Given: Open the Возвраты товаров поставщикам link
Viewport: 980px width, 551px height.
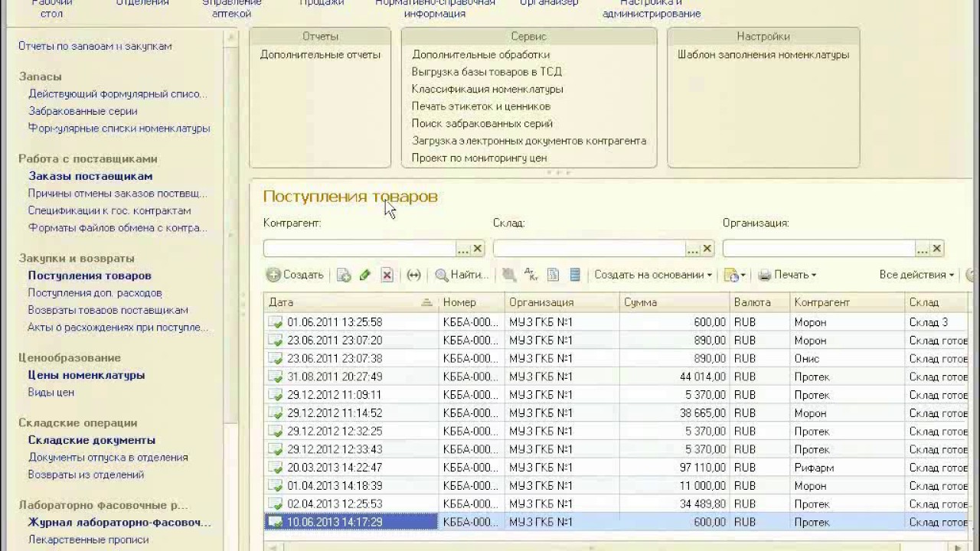Looking at the screenshot, I should pyautogui.click(x=108, y=310).
